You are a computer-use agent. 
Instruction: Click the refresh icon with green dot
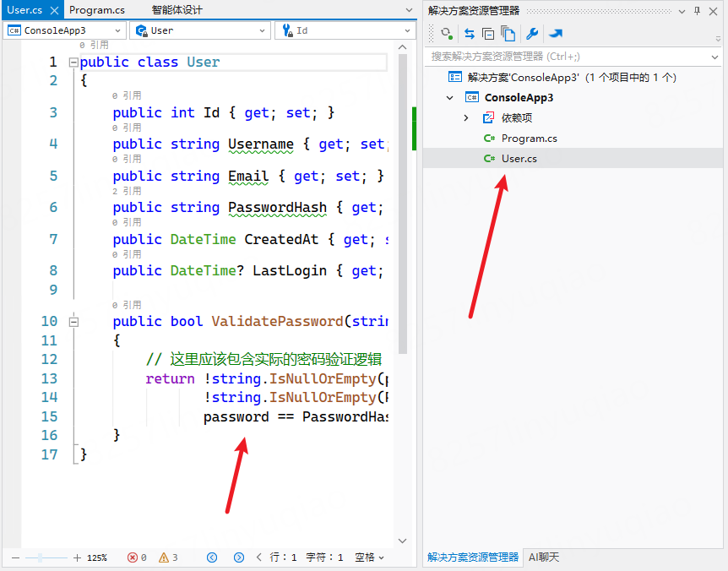pyautogui.click(x=447, y=34)
